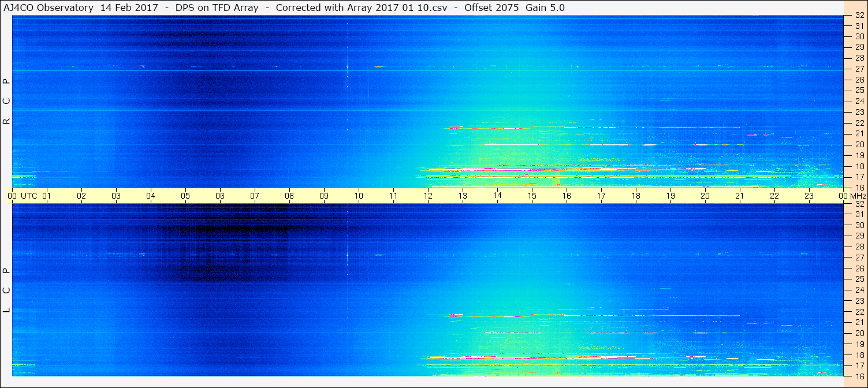Click the 12 hour mark on UTC axis
Screen dimensions: 868x388
(x=428, y=196)
